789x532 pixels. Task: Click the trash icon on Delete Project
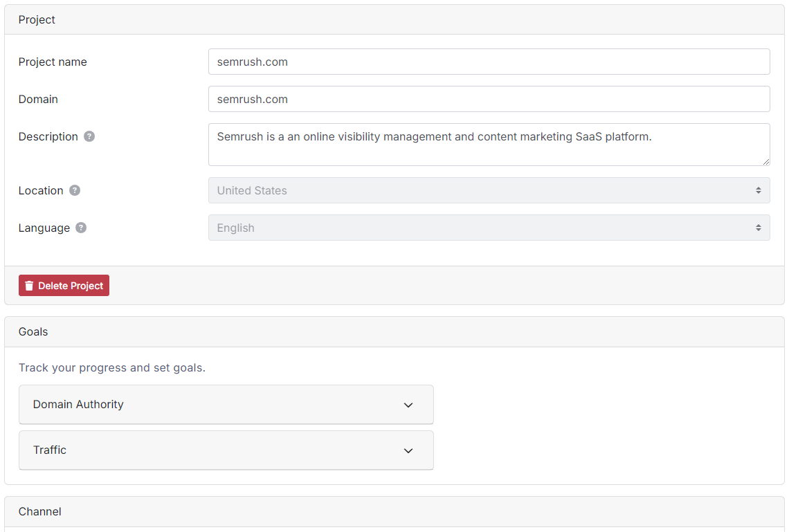(28, 285)
